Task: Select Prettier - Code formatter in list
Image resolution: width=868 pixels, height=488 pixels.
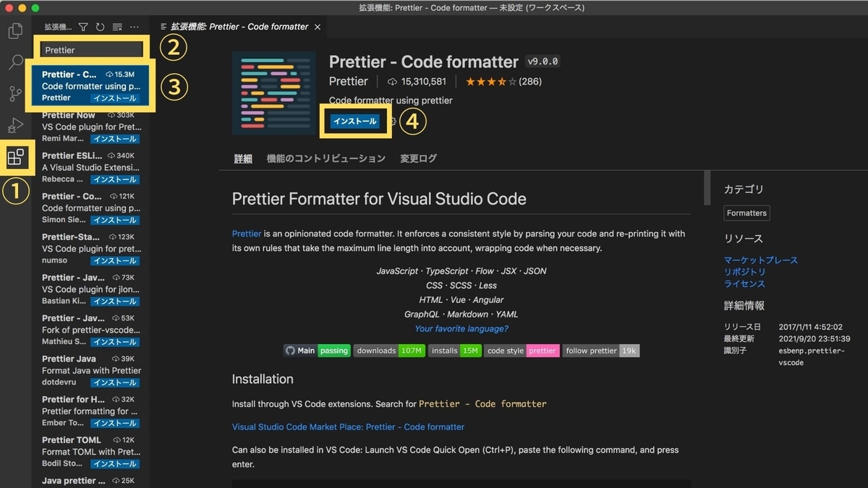Action: (x=90, y=86)
